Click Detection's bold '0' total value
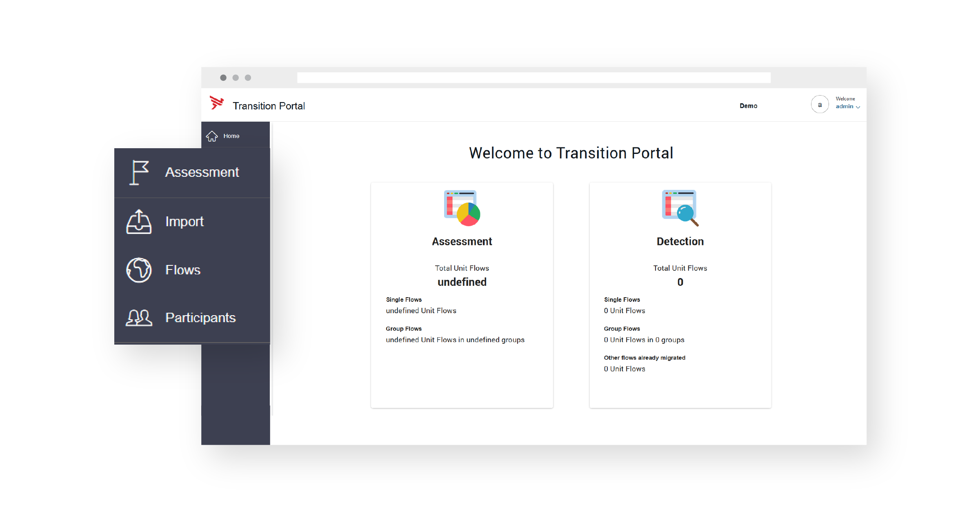Image resolution: width=980 pixels, height=512 pixels. pos(680,282)
